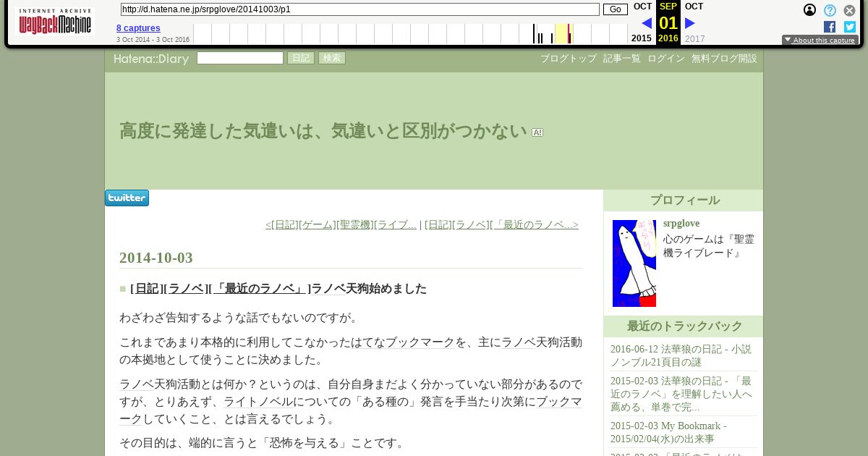Open the Wayback user account icon
This screenshot has width=868, height=456.
[x=810, y=10]
